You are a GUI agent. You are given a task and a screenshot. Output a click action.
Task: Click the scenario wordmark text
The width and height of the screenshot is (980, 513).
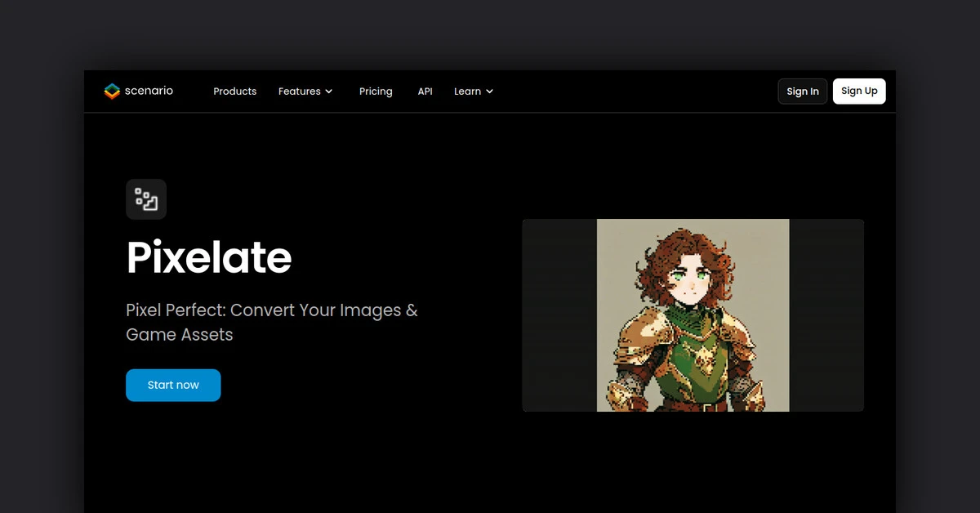pos(149,91)
